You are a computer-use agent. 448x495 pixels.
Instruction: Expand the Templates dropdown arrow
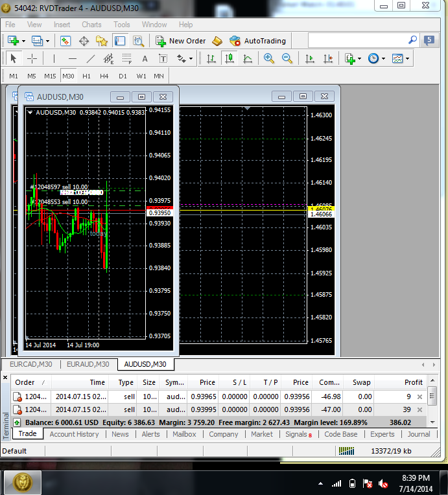408,59
